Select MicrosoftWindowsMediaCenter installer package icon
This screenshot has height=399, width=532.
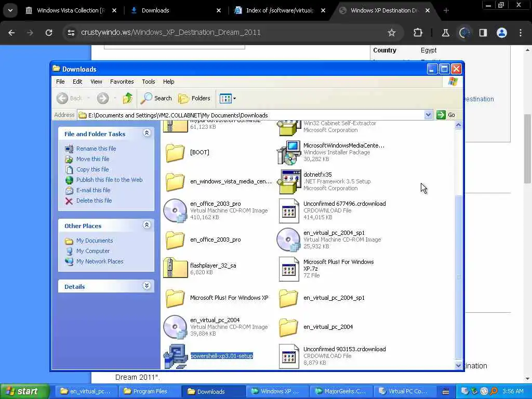tap(289, 153)
